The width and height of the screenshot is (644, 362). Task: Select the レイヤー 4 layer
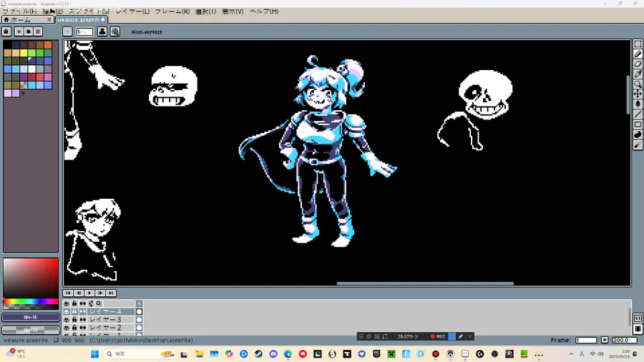pos(111,311)
